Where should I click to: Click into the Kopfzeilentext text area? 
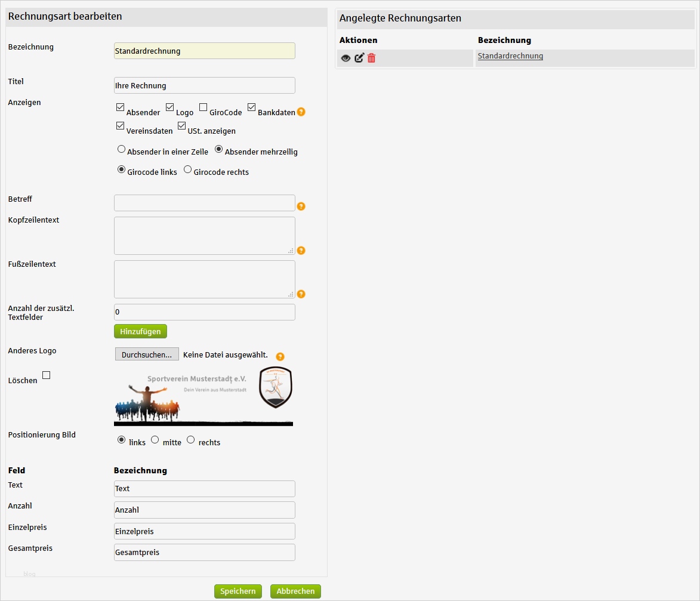point(205,236)
